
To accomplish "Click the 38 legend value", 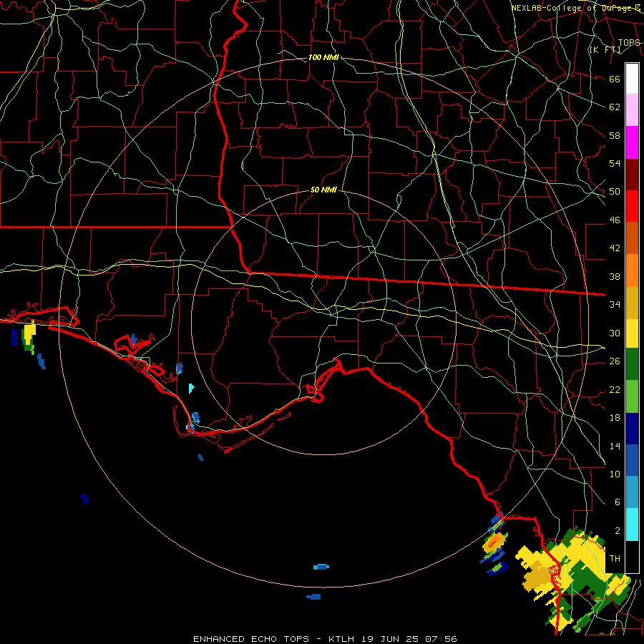I will 615,277.
